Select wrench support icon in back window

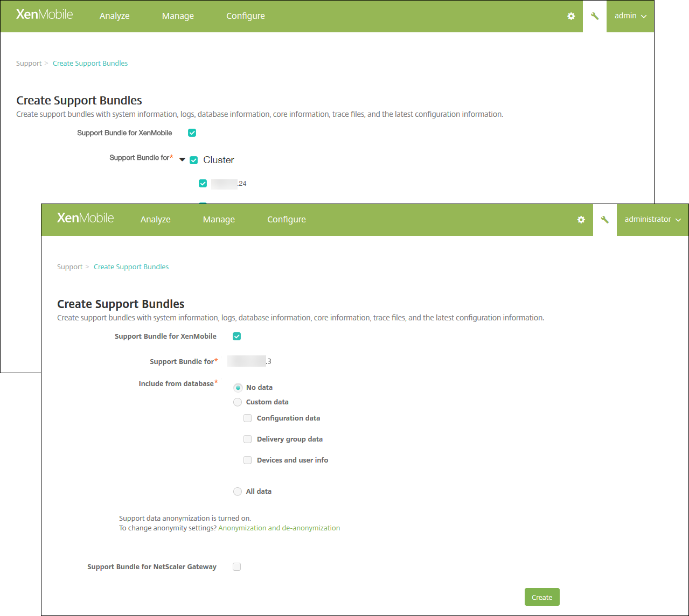(x=595, y=16)
